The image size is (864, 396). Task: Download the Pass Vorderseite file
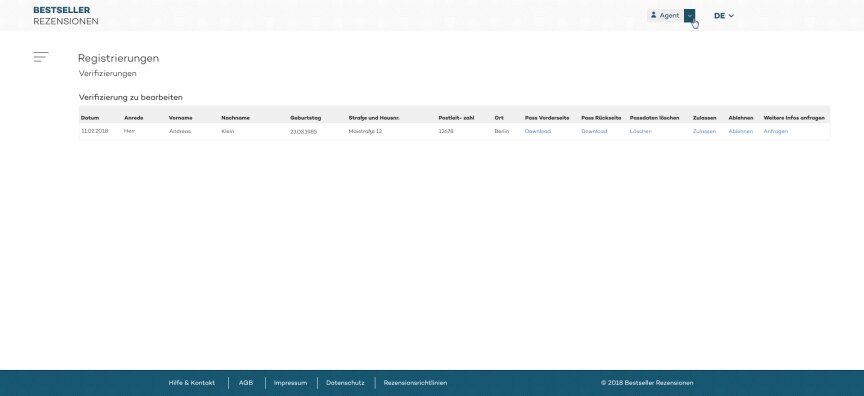[x=537, y=131]
